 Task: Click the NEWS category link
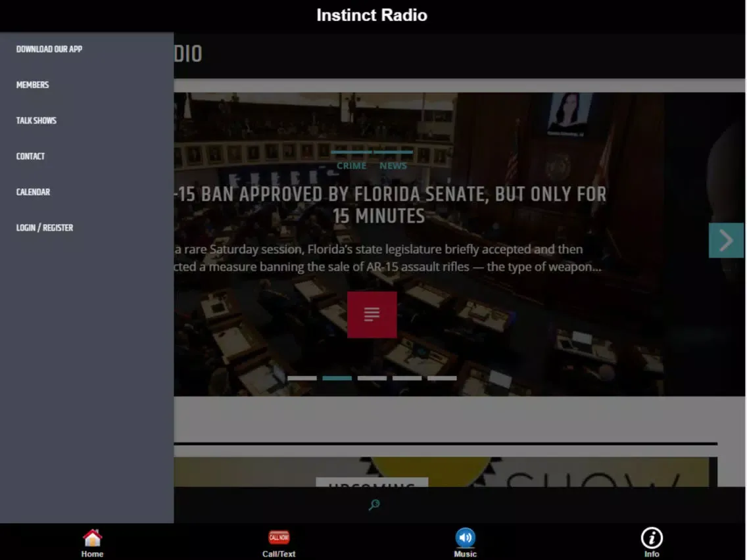393,166
